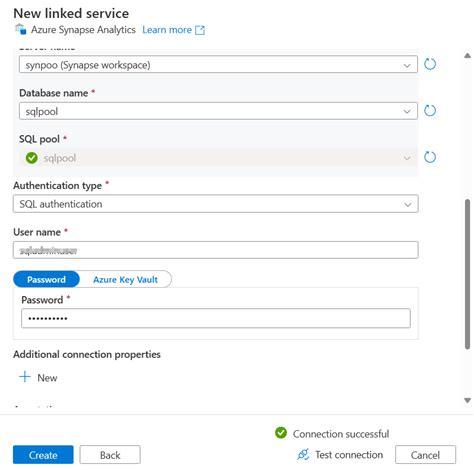
Task: Click the Azure Synapse Analytics service icon
Action: point(21,29)
